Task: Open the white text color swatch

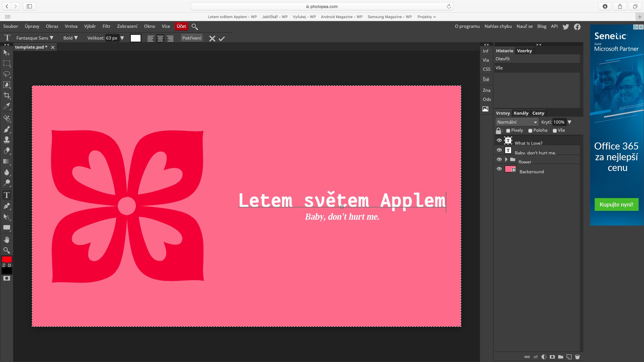Action: coord(136,38)
